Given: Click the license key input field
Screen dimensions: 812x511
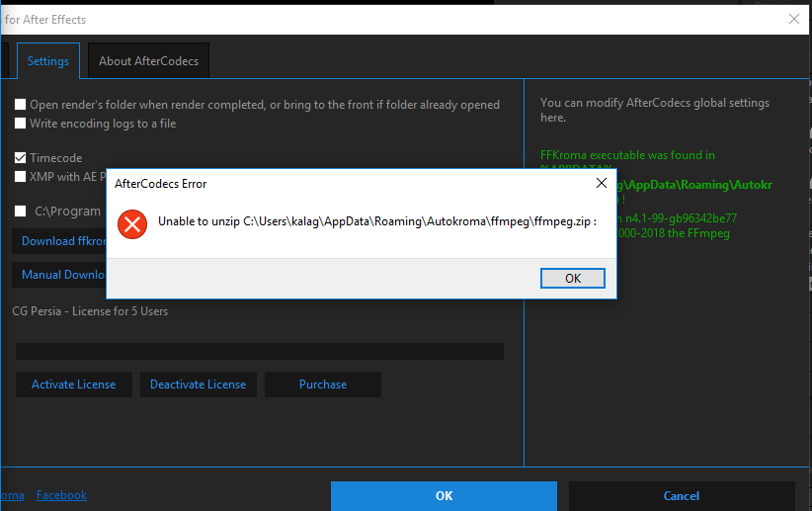Looking at the screenshot, I should pyautogui.click(x=260, y=351).
